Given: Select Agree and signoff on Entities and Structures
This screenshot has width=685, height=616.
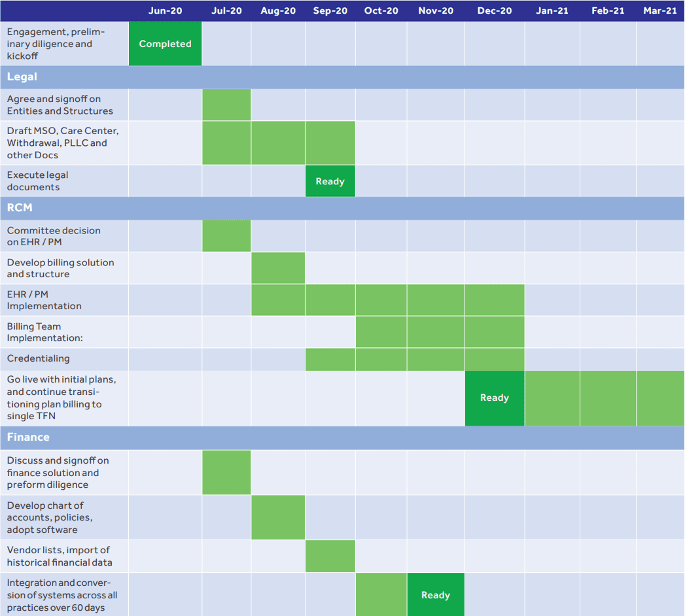Looking at the screenshot, I should tap(60, 105).
